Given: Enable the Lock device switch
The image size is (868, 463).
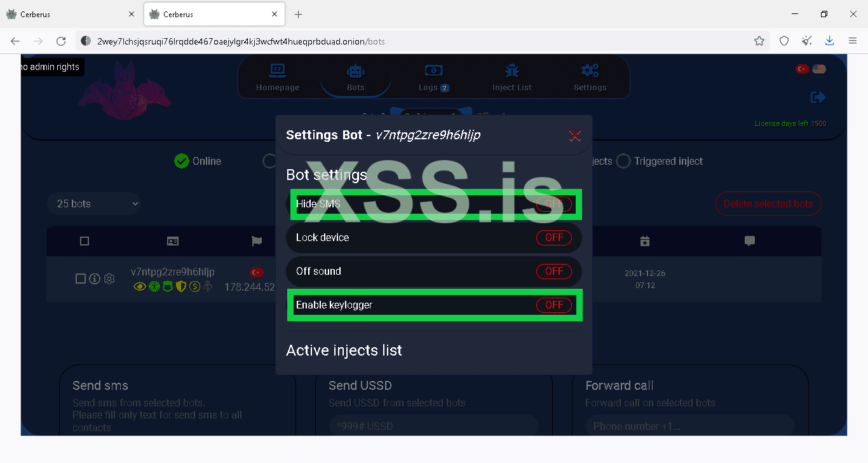Looking at the screenshot, I should [x=554, y=237].
